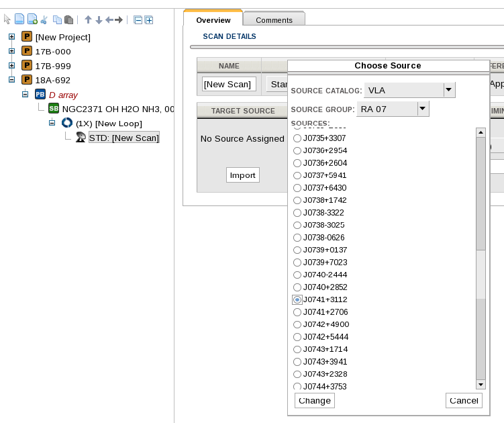
Task: Click the sources list scrollbar down arrow
Action: [481, 385]
